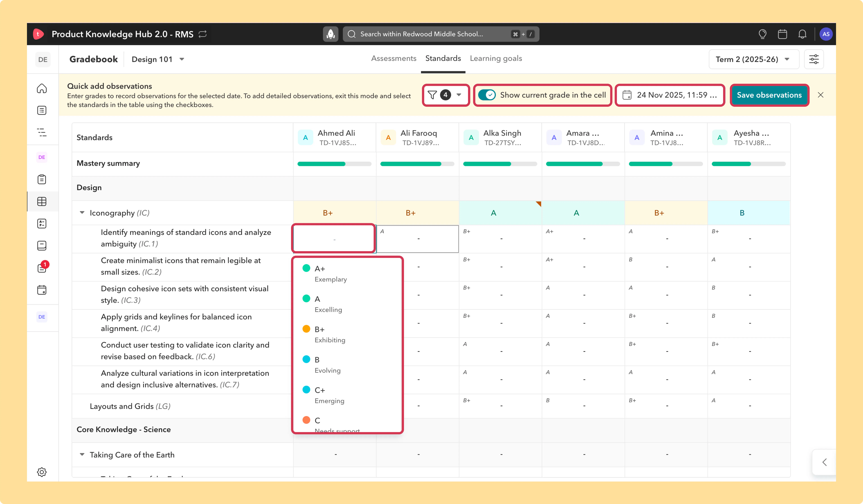The width and height of the screenshot is (863, 504).
Task: Open Amara's grade cell for IC.2
Action: click(583, 267)
